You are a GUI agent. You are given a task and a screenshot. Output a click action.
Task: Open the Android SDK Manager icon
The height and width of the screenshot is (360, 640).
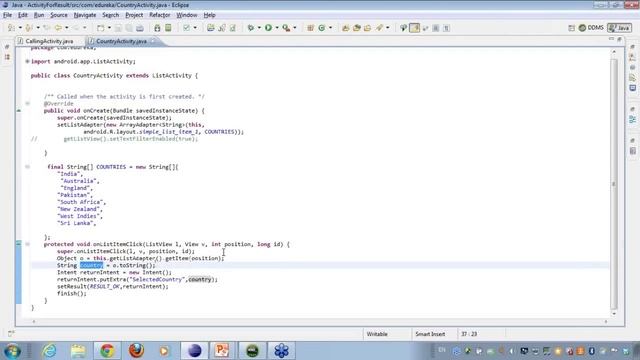click(x=157, y=28)
